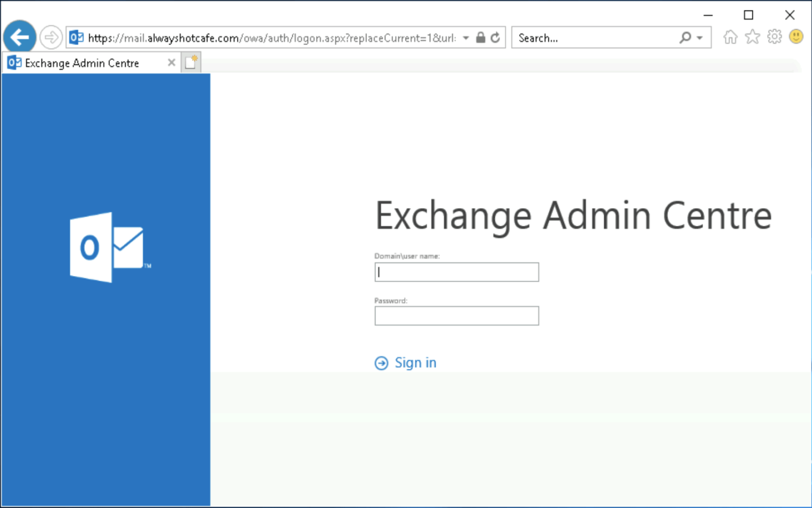Open favorites with the star icon

click(x=752, y=36)
